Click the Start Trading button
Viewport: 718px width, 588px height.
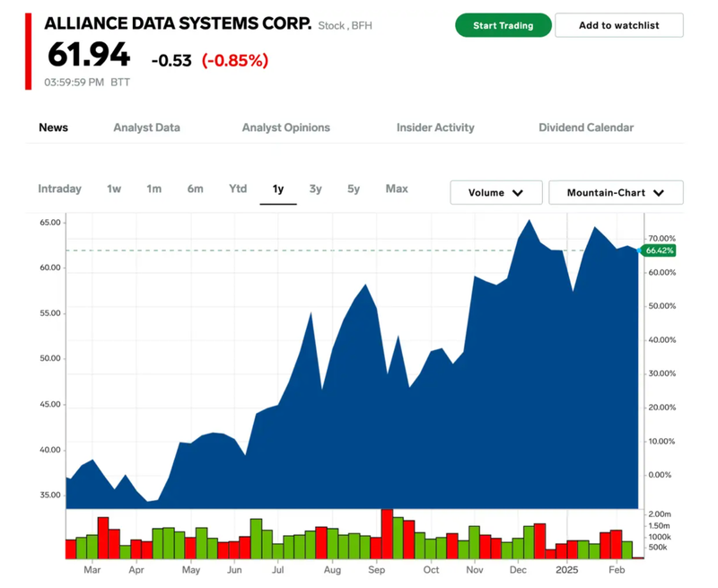[503, 25]
